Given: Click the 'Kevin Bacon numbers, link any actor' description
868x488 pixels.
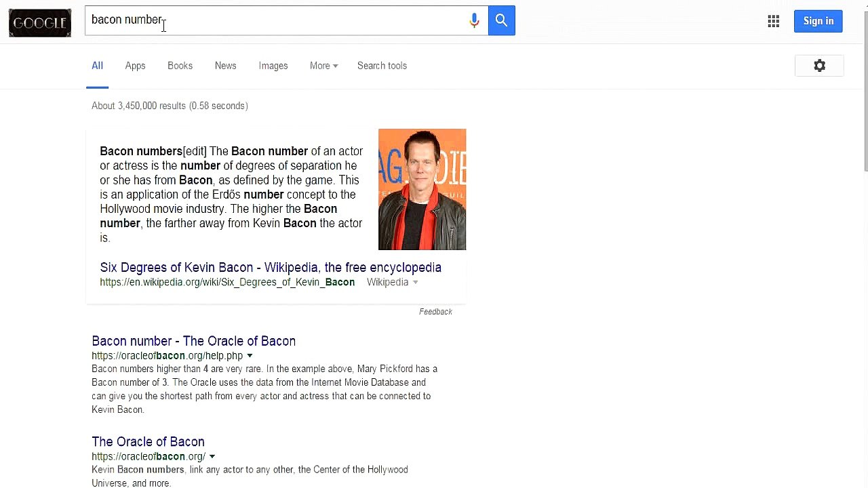Looking at the screenshot, I should (250, 476).
